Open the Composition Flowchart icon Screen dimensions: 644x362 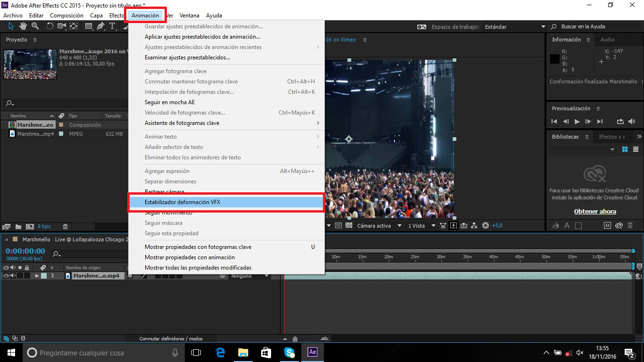tap(474, 226)
